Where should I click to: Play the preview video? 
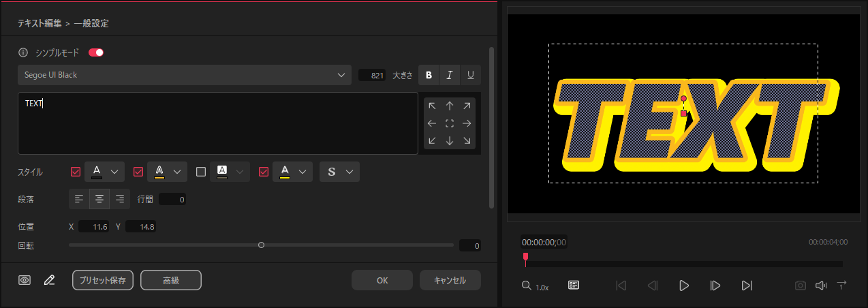click(x=684, y=286)
